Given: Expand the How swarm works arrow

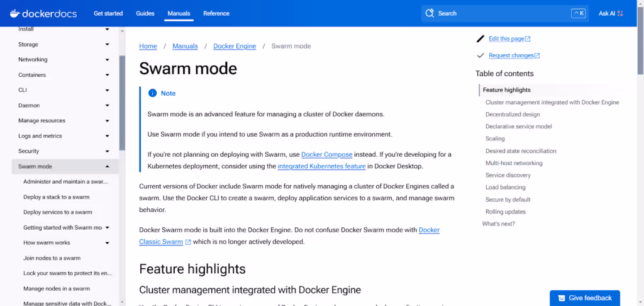Looking at the screenshot, I should click(107, 242).
